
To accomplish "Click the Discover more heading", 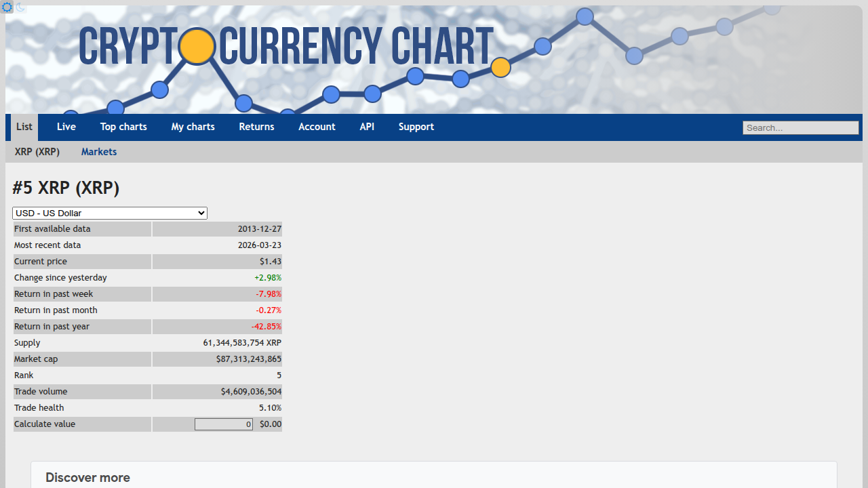I will (87, 477).
